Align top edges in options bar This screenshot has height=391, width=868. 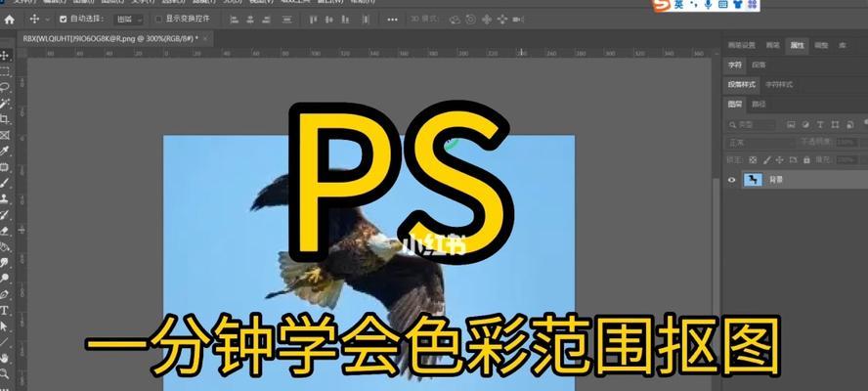click(x=314, y=20)
